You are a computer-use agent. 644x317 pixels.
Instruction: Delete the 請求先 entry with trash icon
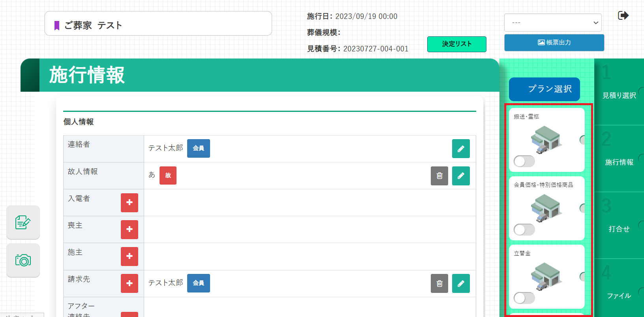439,283
